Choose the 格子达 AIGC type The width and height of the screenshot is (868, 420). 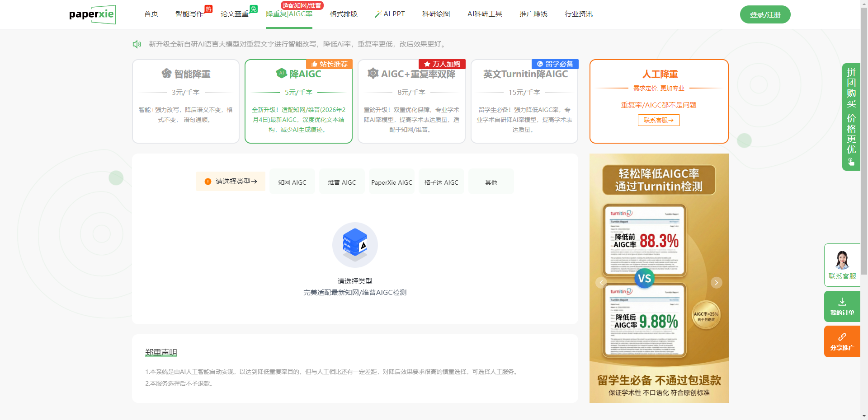pyautogui.click(x=441, y=182)
